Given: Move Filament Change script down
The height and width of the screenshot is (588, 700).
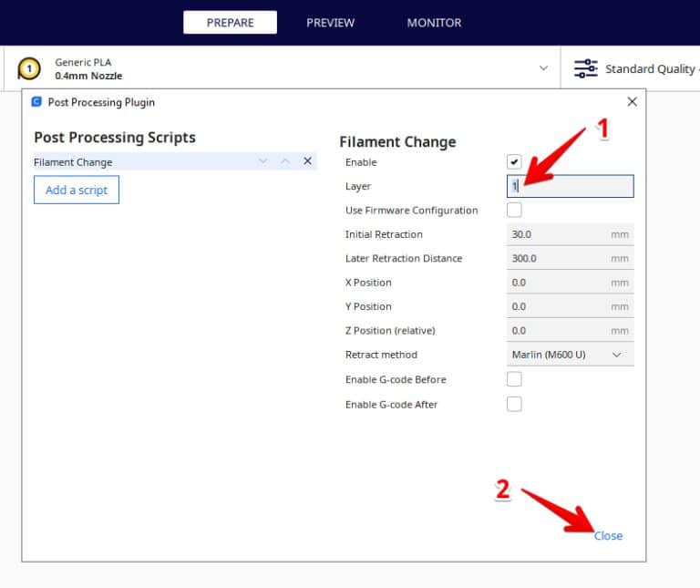Looking at the screenshot, I should pyautogui.click(x=263, y=161).
